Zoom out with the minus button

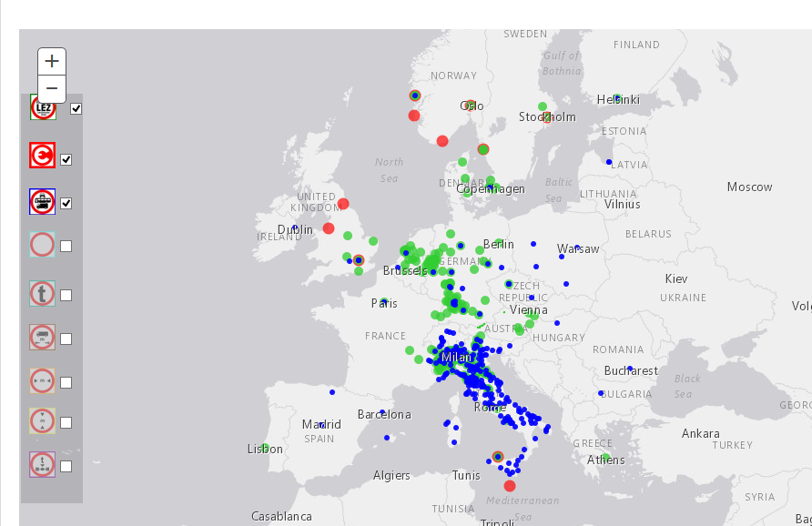pos(52,89)
